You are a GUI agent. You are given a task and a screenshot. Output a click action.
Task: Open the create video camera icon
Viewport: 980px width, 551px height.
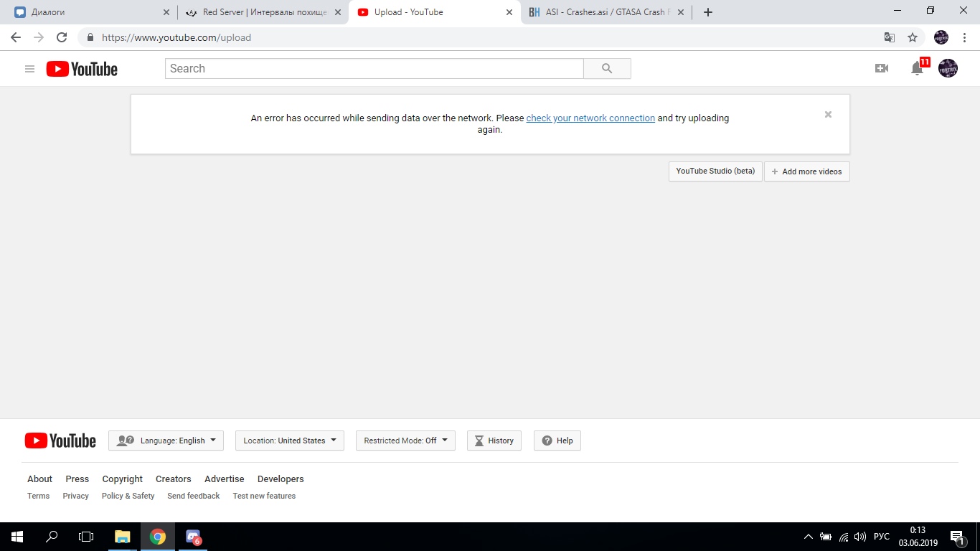(882, 68)
